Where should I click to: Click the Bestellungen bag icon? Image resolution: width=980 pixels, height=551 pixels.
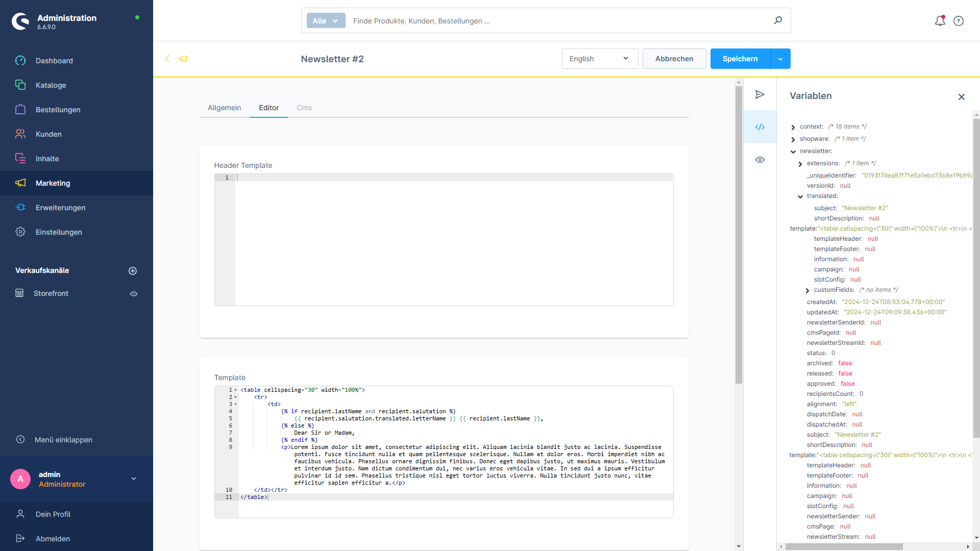(x=20, y=110)
